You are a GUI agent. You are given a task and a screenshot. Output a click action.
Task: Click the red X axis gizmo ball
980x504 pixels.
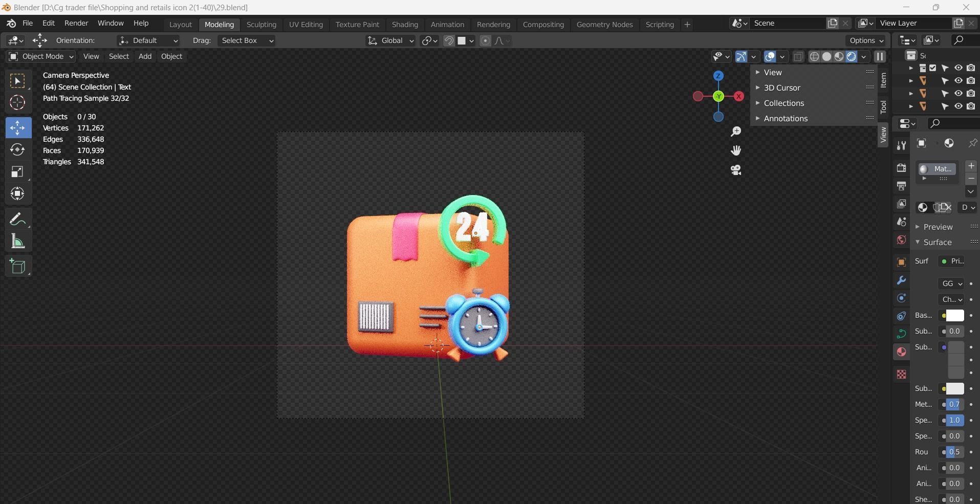click(739, 96)
